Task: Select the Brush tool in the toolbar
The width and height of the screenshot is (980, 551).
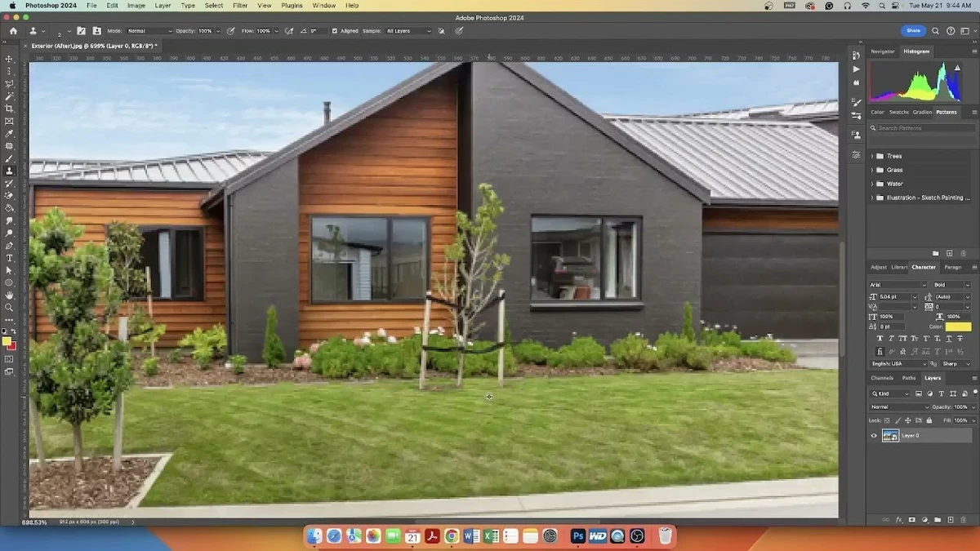Action: click(10, 158)
